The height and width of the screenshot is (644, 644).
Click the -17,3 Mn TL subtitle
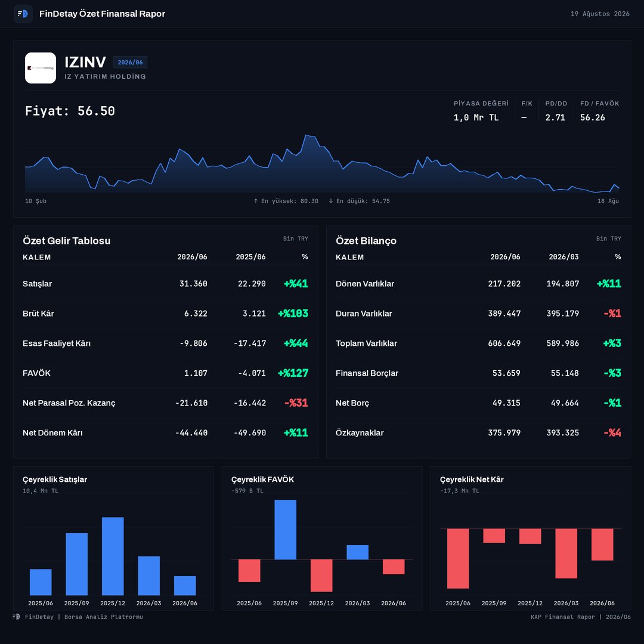click(x=460, y=491)
